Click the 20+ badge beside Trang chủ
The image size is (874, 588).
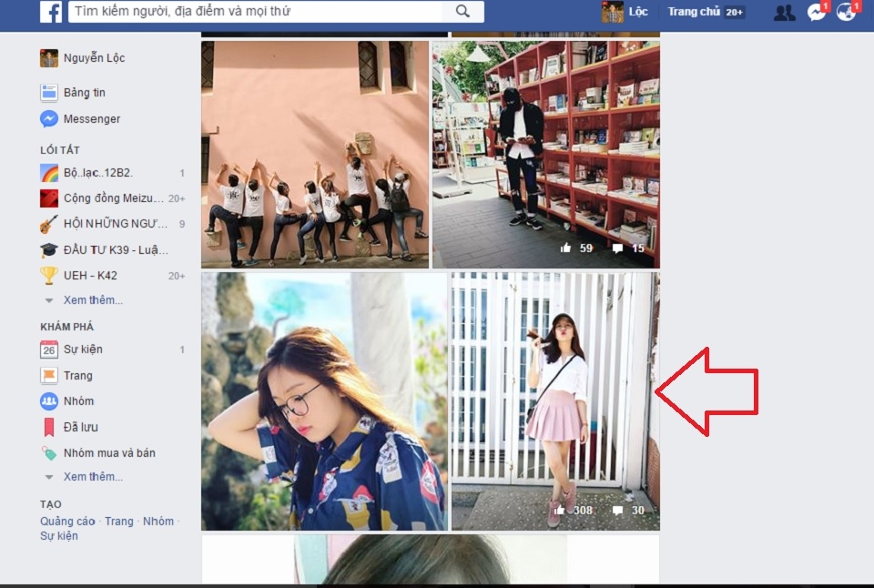point(734,12)
